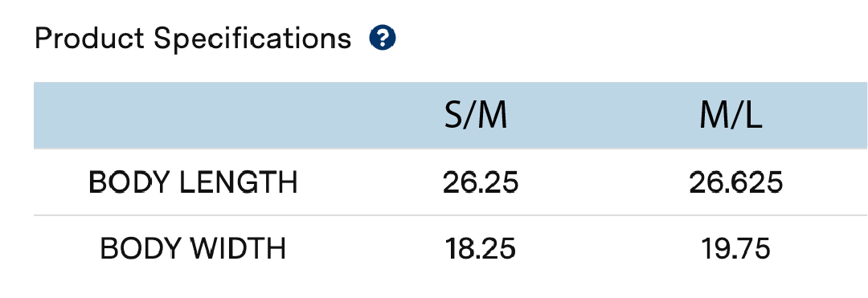Select the 26.625 body length value
This screenshot has width=868, height=298.
tap(735, 182)
